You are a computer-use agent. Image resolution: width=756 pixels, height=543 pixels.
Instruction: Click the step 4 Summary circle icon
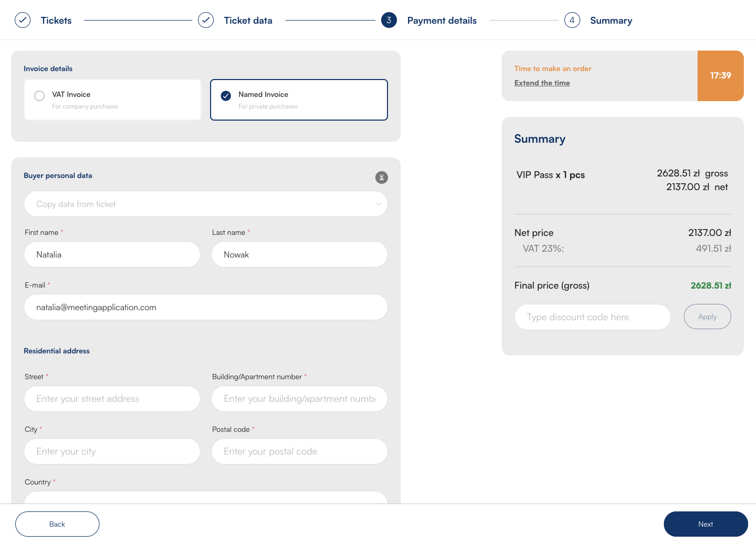(572, 21)
